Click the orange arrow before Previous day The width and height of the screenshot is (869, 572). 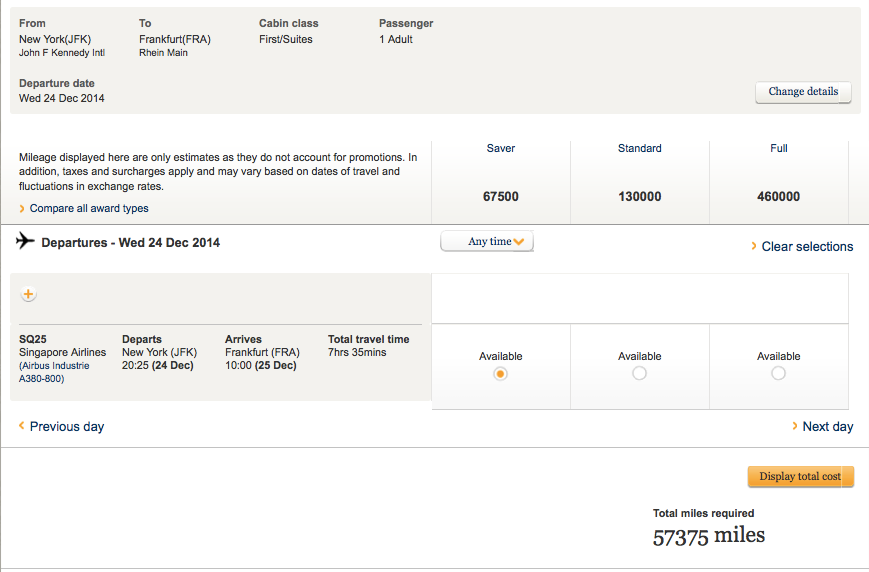pyautogui.click(x=22, y=426)
